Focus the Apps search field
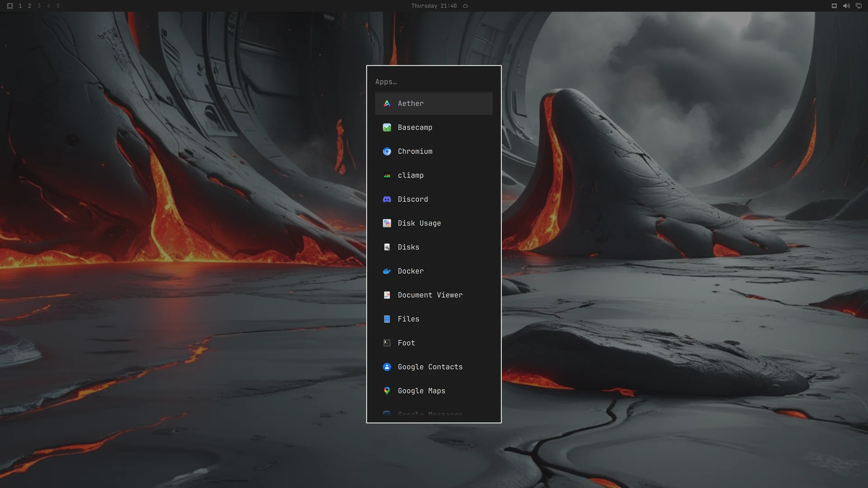 [x=434, y=82]
